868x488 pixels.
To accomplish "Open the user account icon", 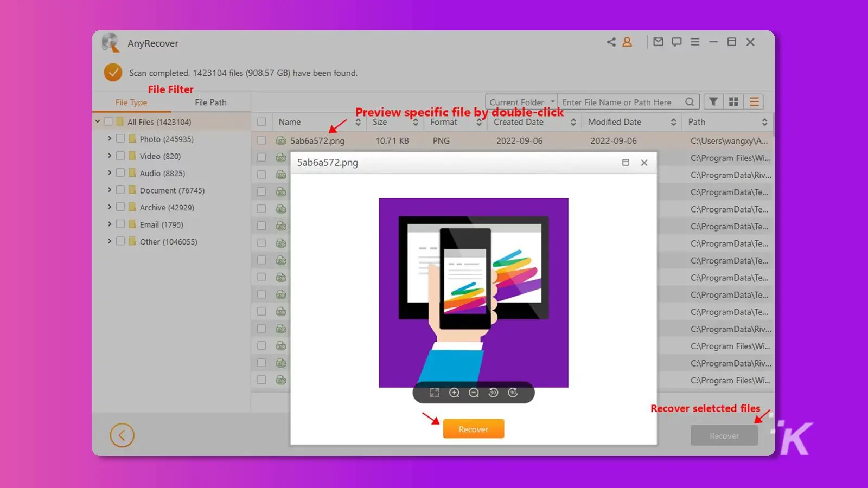I will 627,42.
